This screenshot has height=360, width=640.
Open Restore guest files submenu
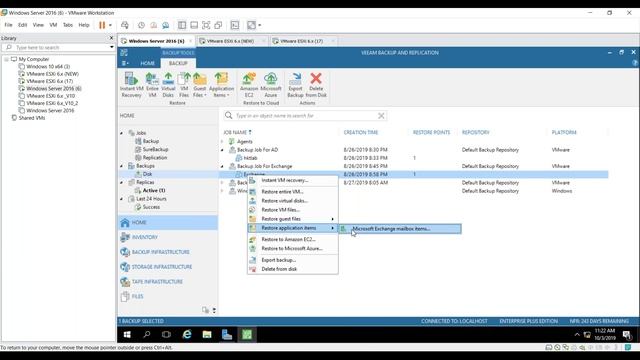coord(292,219)
